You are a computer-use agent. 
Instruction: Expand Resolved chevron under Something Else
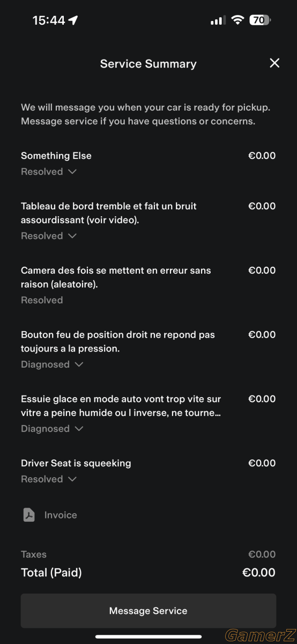(x=72, y=172)
